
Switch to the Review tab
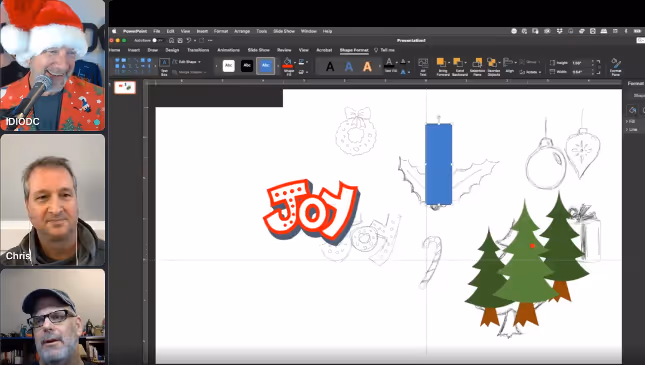click(284, 50)
